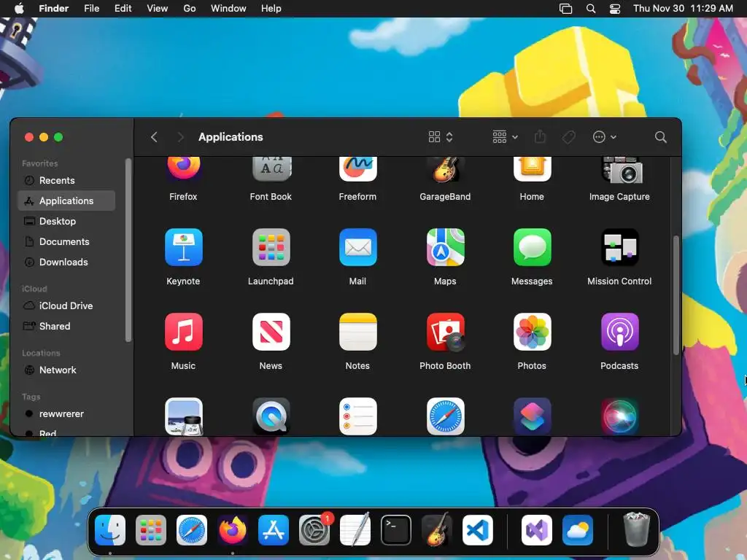747x560 pixels.
Task: Open the View menu
Action: (x=158, y=9)
